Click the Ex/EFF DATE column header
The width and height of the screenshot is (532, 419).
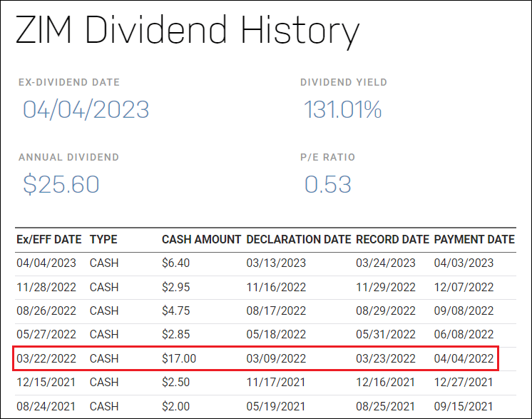tap(49, 239)
